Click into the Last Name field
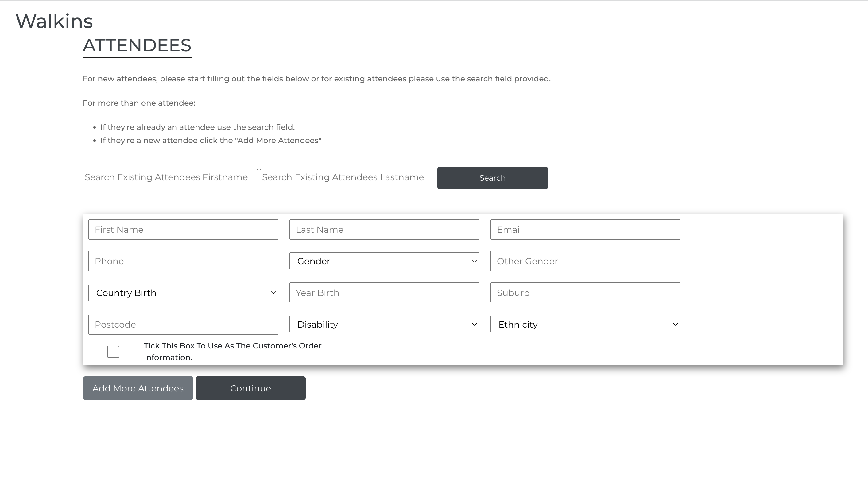868x482 pixels. click(x=384, y=230)
